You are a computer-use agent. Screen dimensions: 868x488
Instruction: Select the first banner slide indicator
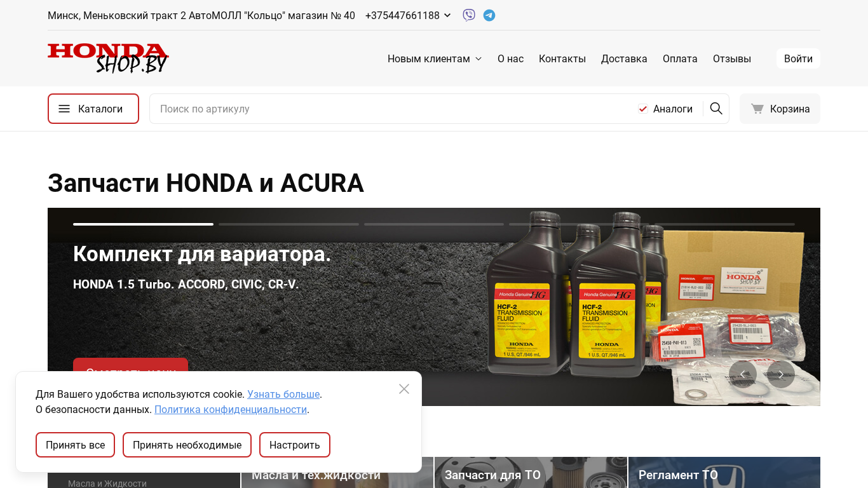click(x=143, y=224)
